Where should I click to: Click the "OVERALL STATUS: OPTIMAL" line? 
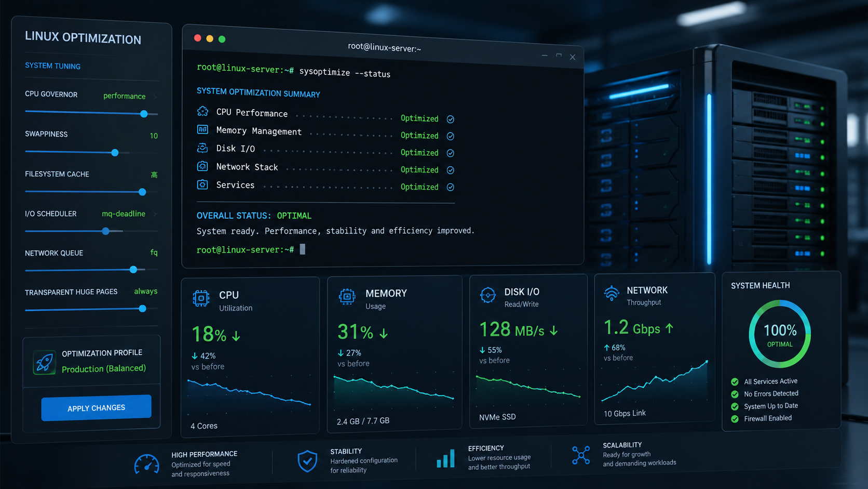[254, 216]
